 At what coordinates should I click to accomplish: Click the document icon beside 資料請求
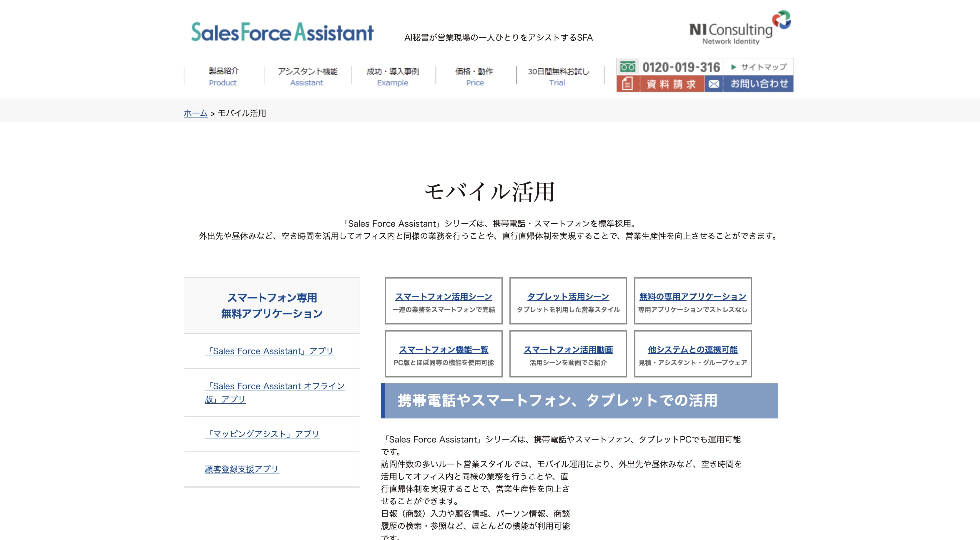coord(627,84)
